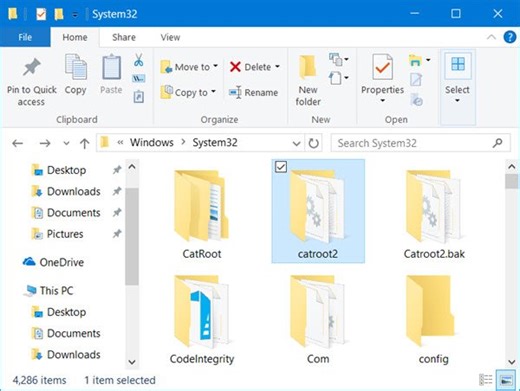Open pinned Desktop in Quick access

pyautogui.click(x=59, y=170)
